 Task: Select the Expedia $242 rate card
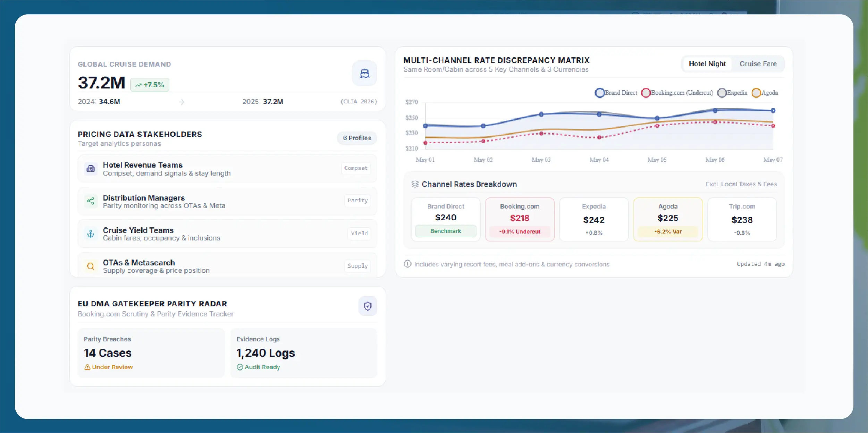[x=594, y=219]
